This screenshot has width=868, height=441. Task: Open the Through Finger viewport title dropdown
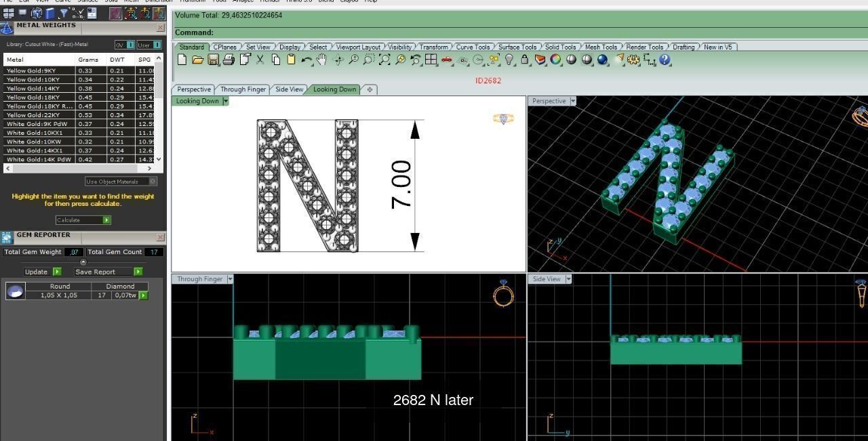click(x=230, y=279)
